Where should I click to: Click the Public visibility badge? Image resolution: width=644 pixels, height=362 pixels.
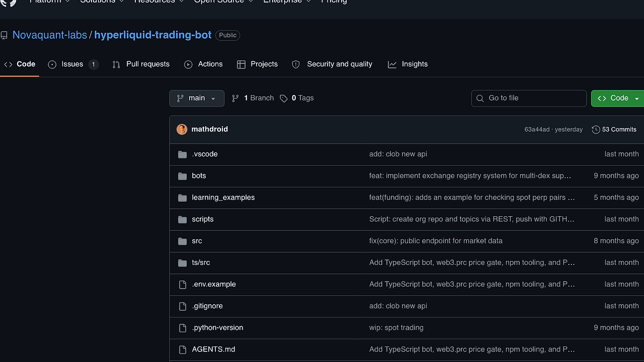(x=228, y=35)
